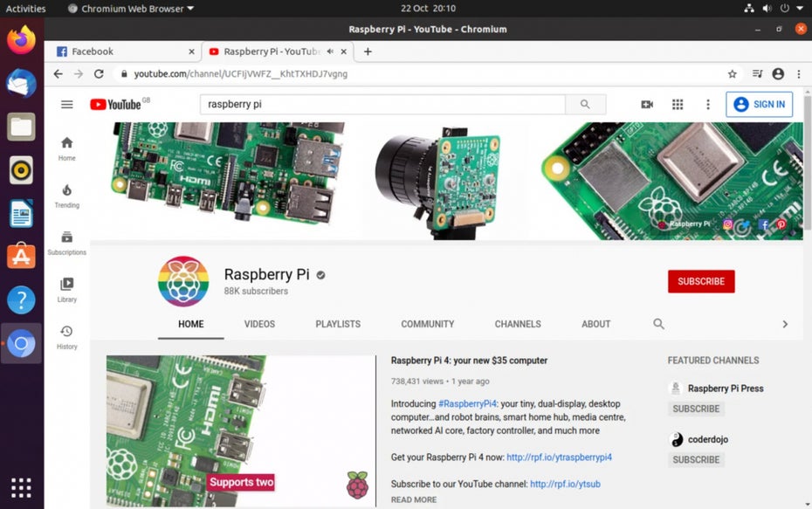Screen dimensions: 812x509
Task: Play the featured Raspberry Pi 4 video thumbnail
Action: pyautogui.click(x=241, y=430)
